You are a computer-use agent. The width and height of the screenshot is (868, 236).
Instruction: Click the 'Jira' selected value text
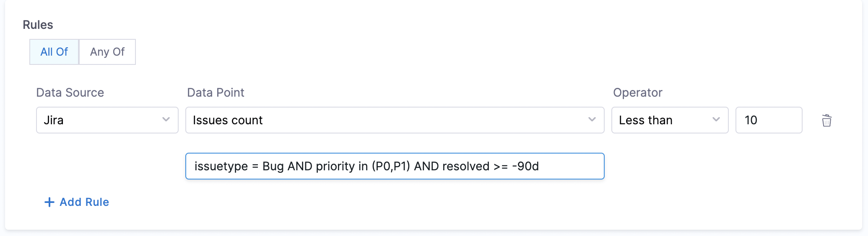click(x=54, y=121)
